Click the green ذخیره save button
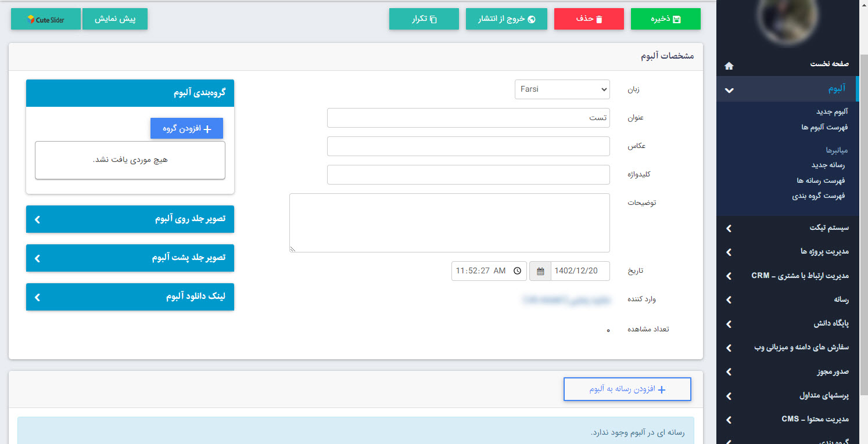 coord(666,19)
